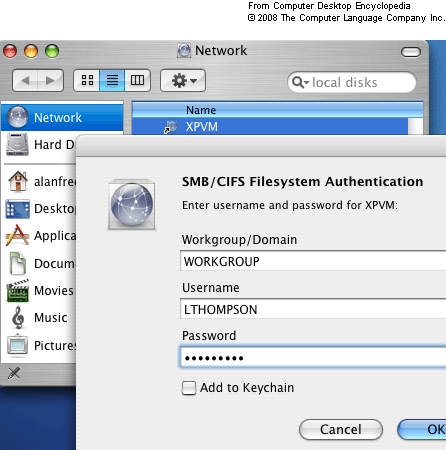Viewport: 446px width, 450px height.
Task: Enable the Add to Keychain checkbox
Action: [x=189, y=388]
